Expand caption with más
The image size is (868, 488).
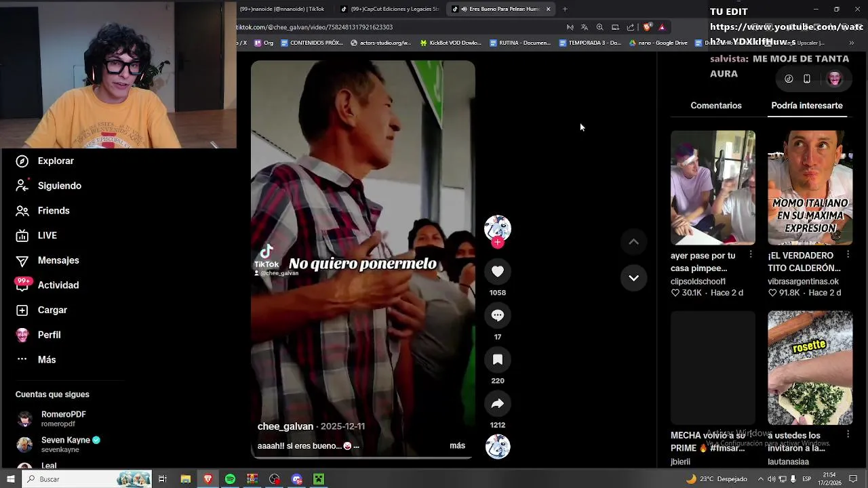[x=458, y=445]
